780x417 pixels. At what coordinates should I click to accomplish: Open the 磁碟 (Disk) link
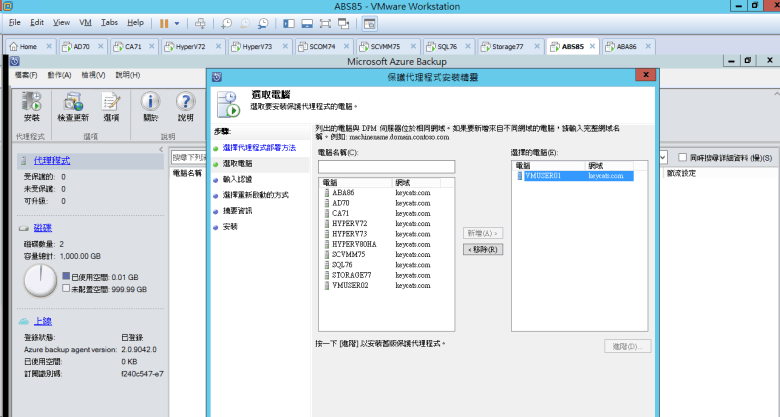click(x=44, y=228)
